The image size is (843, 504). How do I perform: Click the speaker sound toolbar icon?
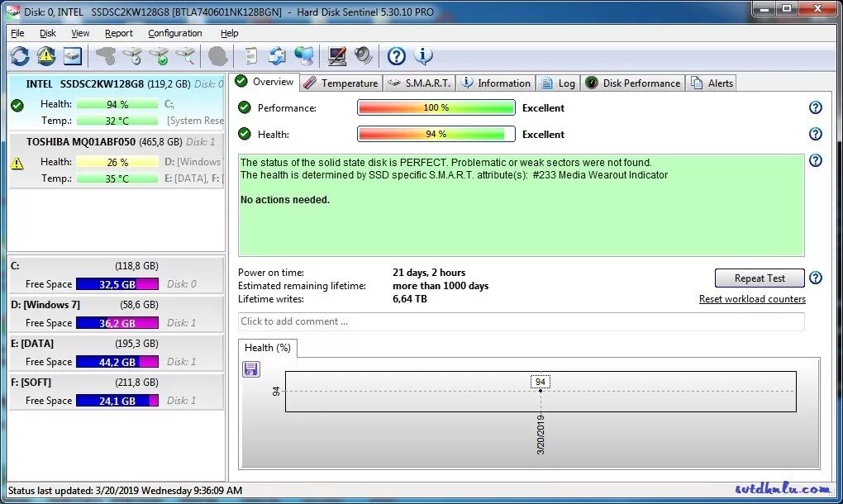point(364,56)
